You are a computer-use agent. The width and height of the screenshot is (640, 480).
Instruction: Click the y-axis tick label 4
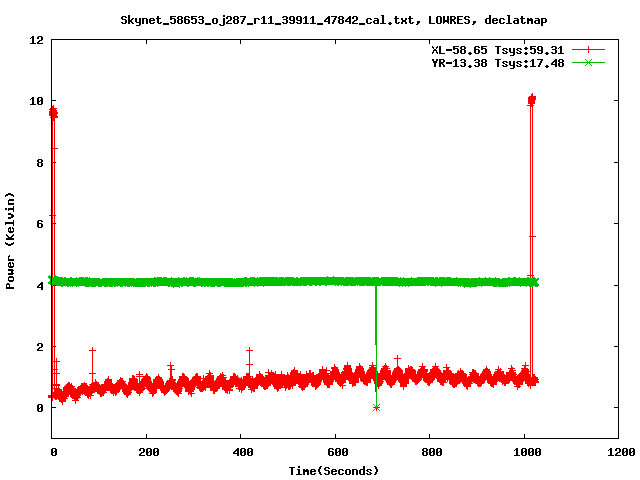pyautogui.click(x=40, y=286)
